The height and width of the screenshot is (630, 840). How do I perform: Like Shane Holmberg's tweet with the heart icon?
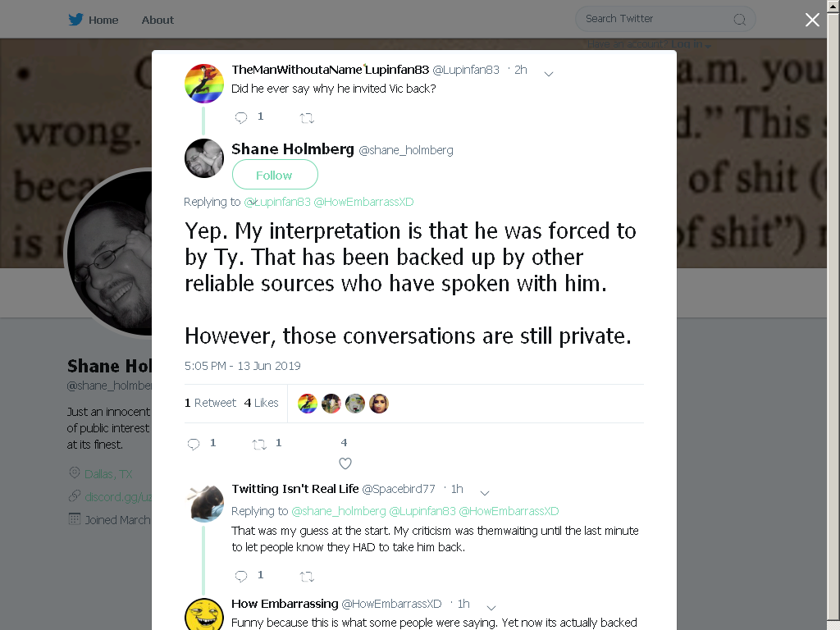(345, 463)
